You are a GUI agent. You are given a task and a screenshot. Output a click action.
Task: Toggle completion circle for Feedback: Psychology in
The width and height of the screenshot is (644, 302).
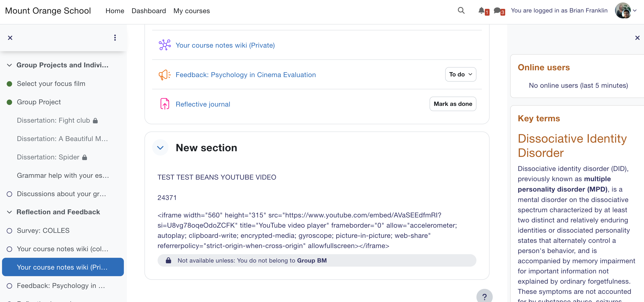click(10, 286)
